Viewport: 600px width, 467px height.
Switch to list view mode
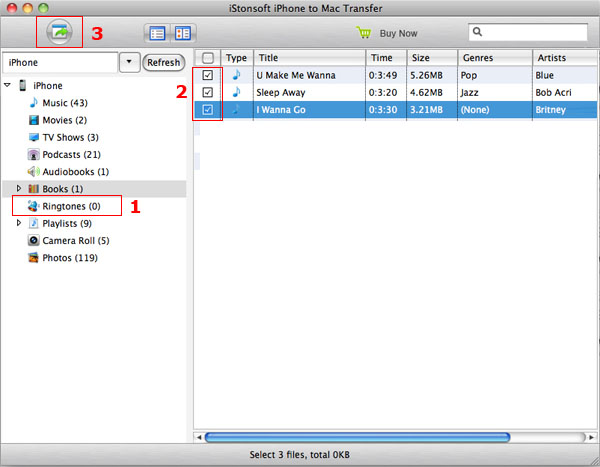click(157, 33)
